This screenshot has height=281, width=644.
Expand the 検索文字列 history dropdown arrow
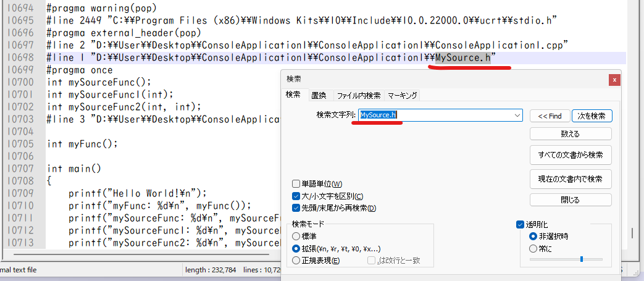pyautogui.click(x=517, y=115)
